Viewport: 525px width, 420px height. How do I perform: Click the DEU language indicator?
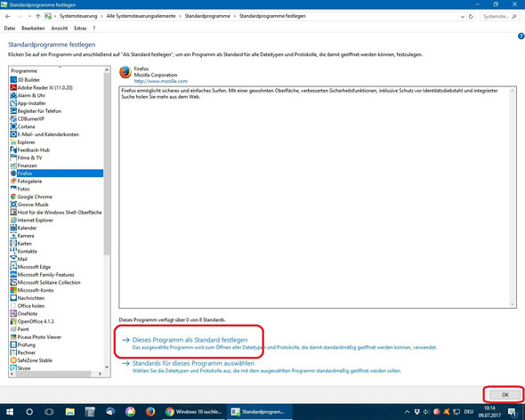[x=469, y=412]
